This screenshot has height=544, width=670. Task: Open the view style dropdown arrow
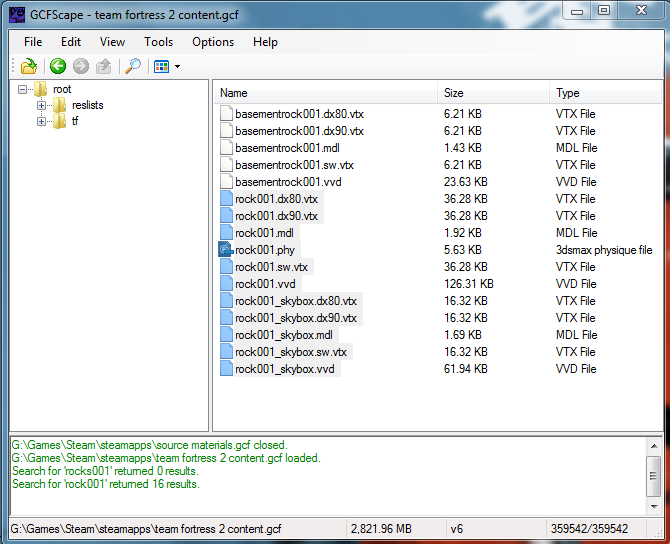[177, 67]
